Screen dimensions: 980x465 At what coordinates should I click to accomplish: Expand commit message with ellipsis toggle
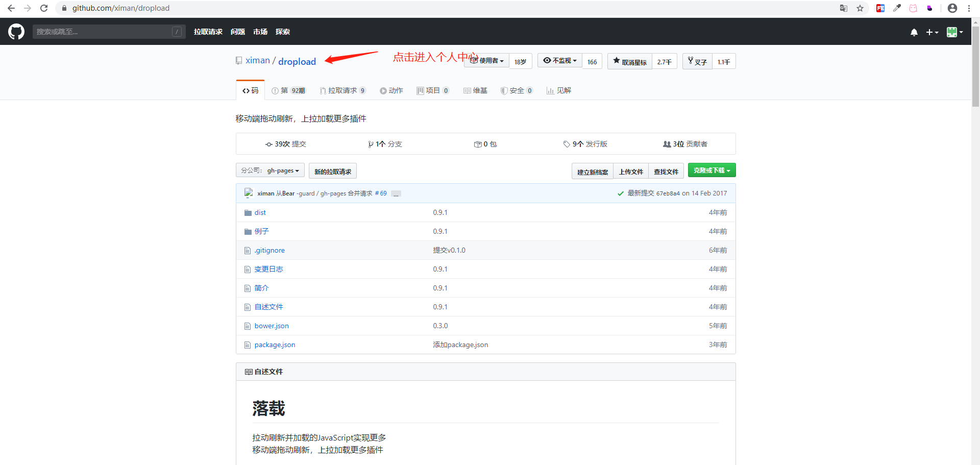[x=396, y=194]
